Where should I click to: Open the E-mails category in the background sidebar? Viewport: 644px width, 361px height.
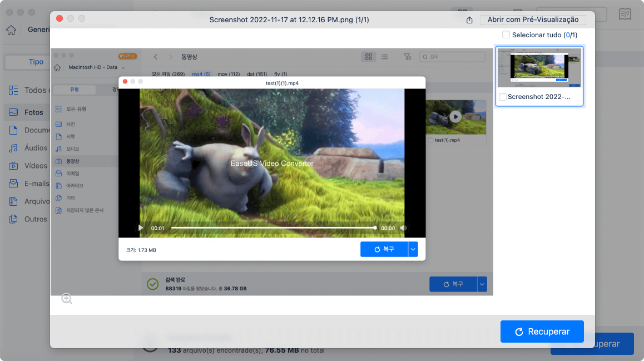pyautogui.click(x=28, y=184)
